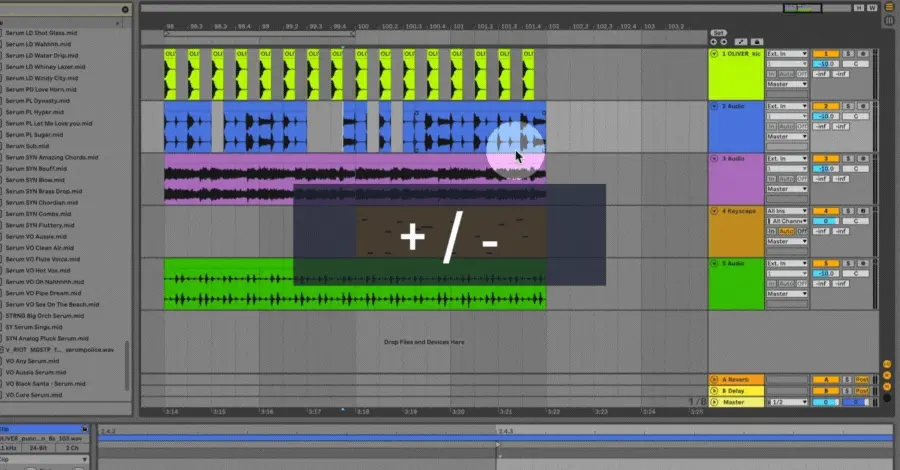
Task: Toggle track activator 5 on 5 Audio track
Action: point(826,263)
